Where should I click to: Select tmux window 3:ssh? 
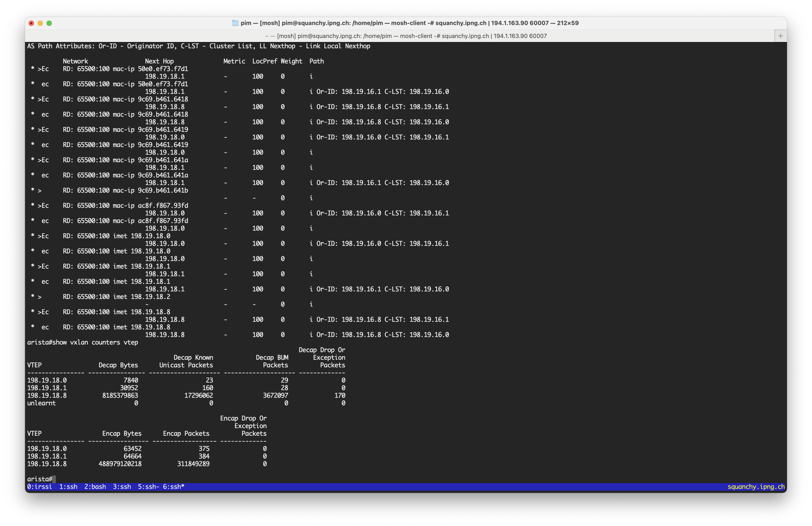click(122, 486)
